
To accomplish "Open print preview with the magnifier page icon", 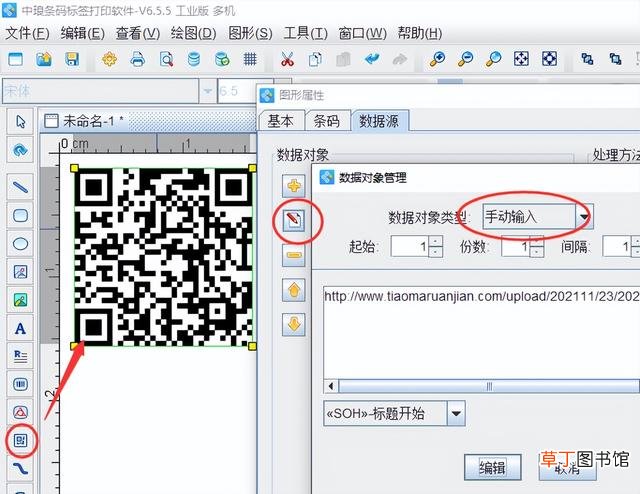I will point(166,60).
